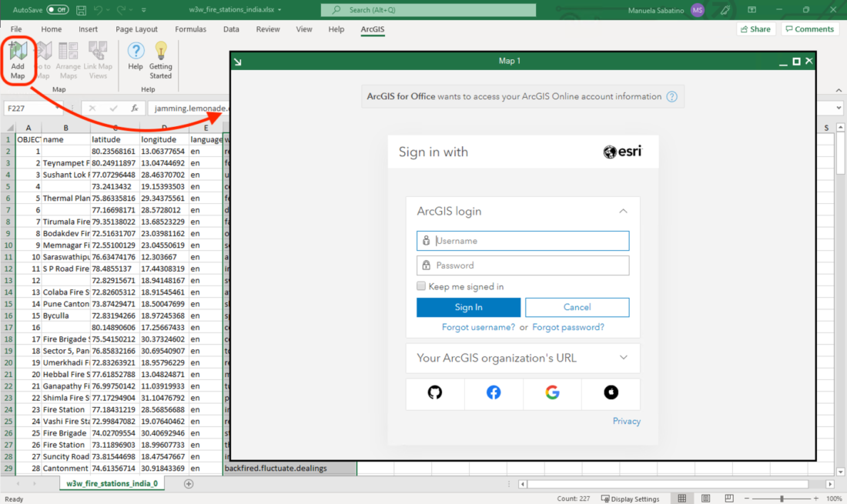Click the Insert Function fx icon
The width and height of the screenshot is (847, 504).
135,108
